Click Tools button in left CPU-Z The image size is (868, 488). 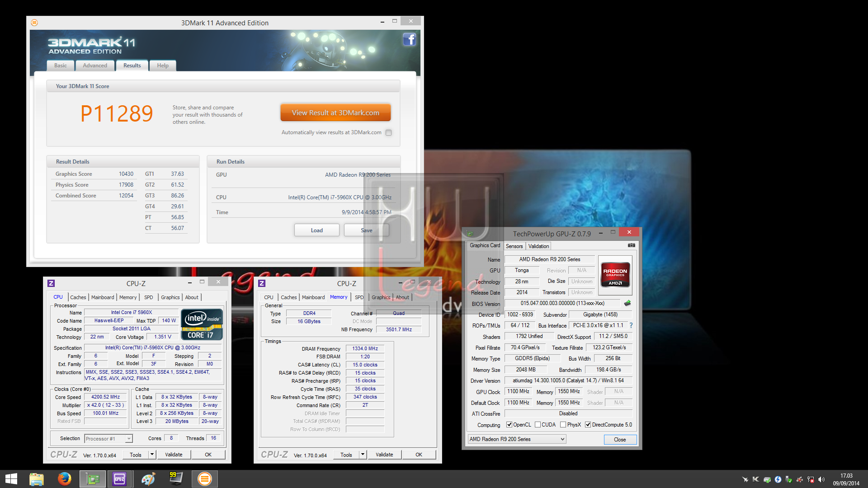[136, 455]
